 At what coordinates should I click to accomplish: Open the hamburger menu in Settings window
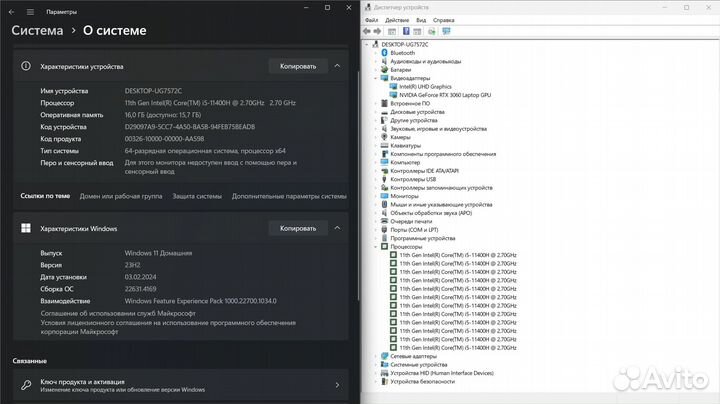coord(30,12)
